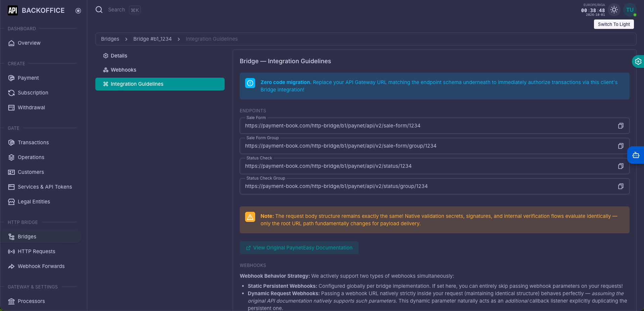Click the Sale Form URL field
Viewport: 644px width, 311px height.
click(434, 126)
